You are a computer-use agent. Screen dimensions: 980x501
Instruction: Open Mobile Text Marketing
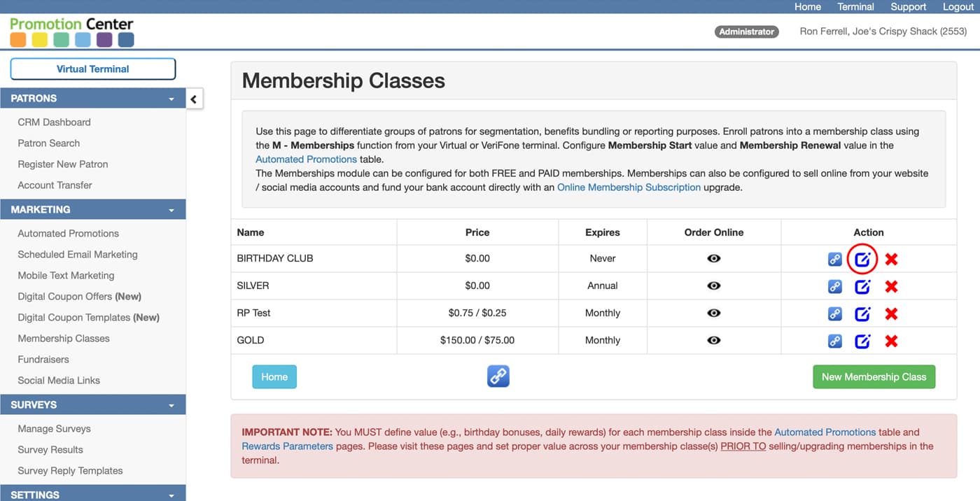pos(66,275)
